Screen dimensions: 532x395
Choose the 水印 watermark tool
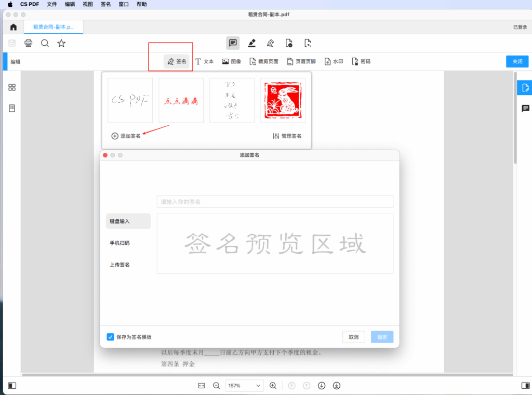tap(334, 61)
